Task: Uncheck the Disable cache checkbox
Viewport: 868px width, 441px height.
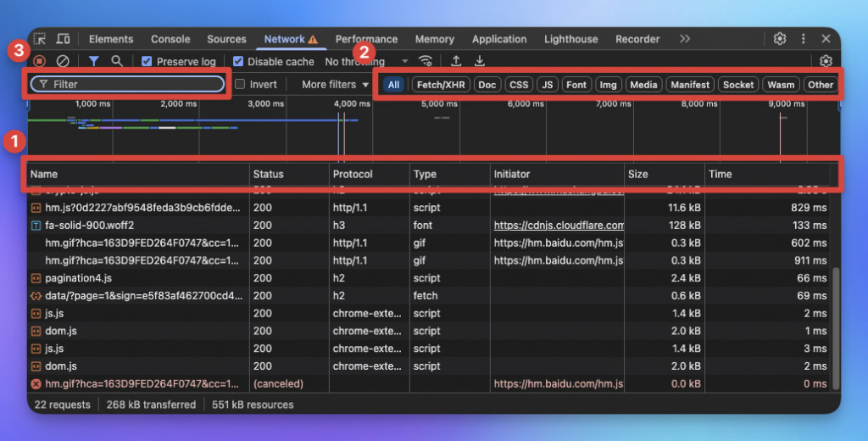Action: click(238, 62)
